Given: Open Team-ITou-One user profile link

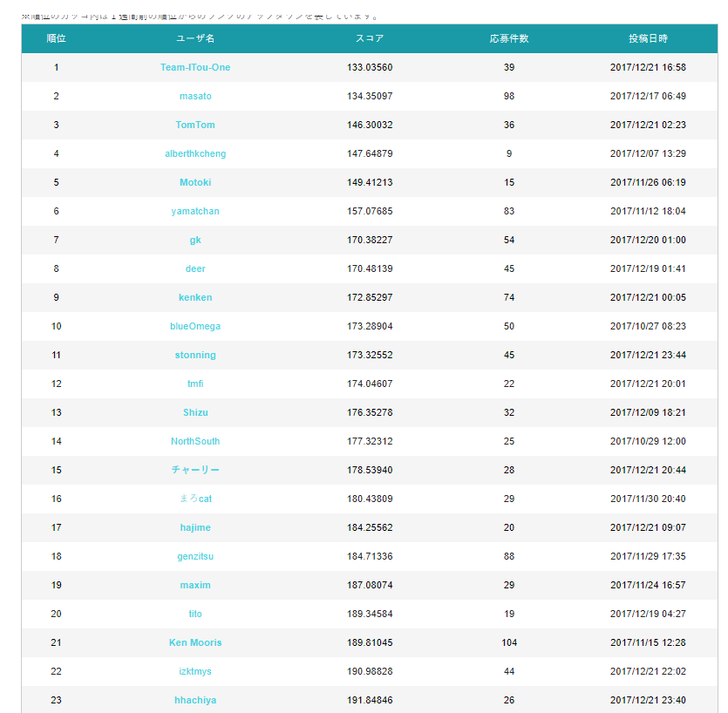Looking at the screenshot, I should tap(195, 67).
